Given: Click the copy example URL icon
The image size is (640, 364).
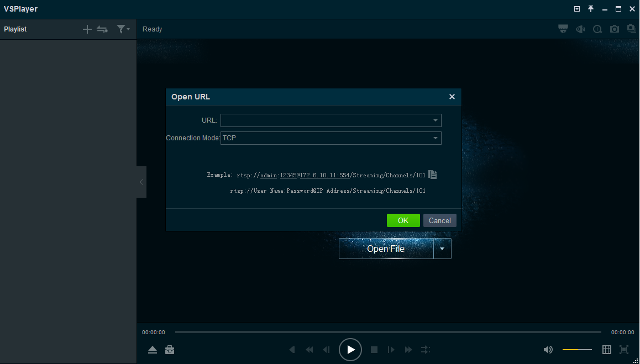Looking at the screenshot, I should [x=433, y=175].
